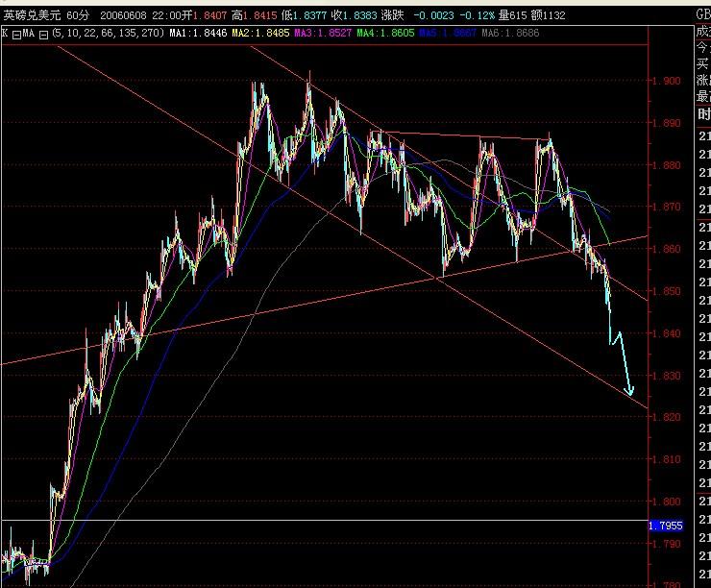
Task: Select the MA1:1.8446 legend value
Action: coord(198,33)
